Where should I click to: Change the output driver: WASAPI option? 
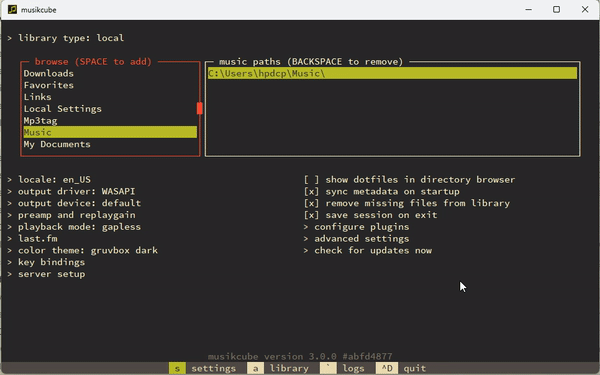71,191
